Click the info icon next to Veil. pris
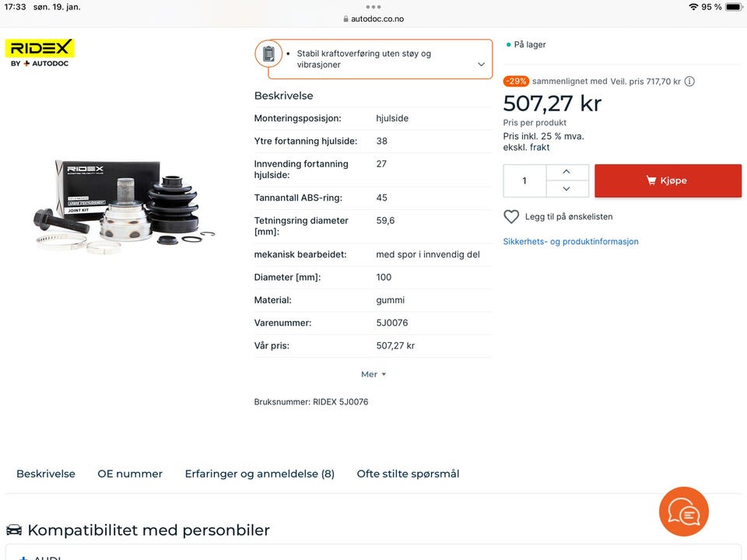This screenshot has height=560, width=747. 689,82
